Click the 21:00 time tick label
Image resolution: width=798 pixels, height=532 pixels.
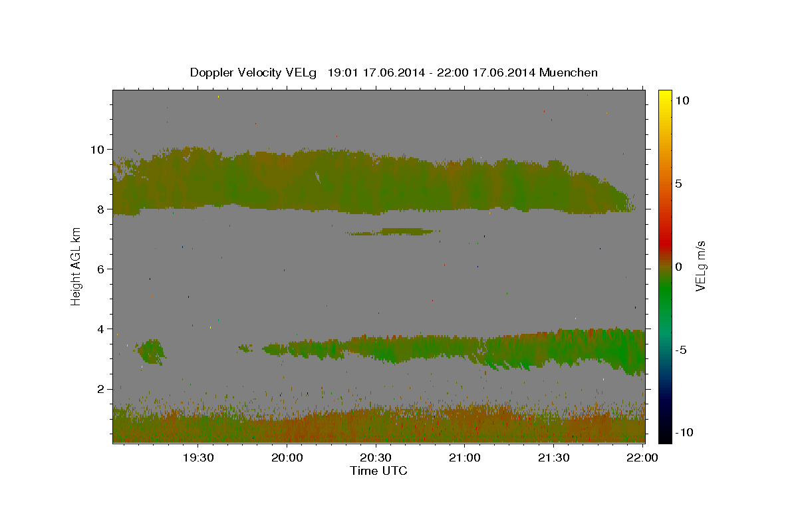point(465,458)
